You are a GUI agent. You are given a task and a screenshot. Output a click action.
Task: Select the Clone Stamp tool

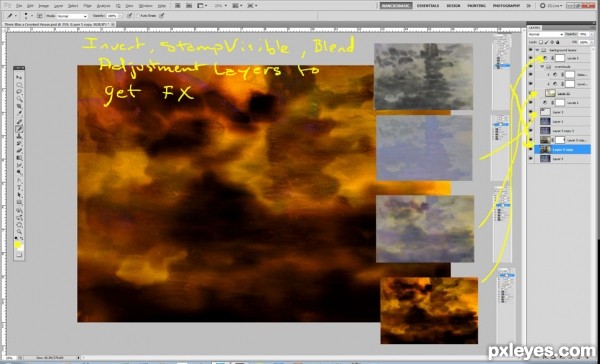(19, 136)
